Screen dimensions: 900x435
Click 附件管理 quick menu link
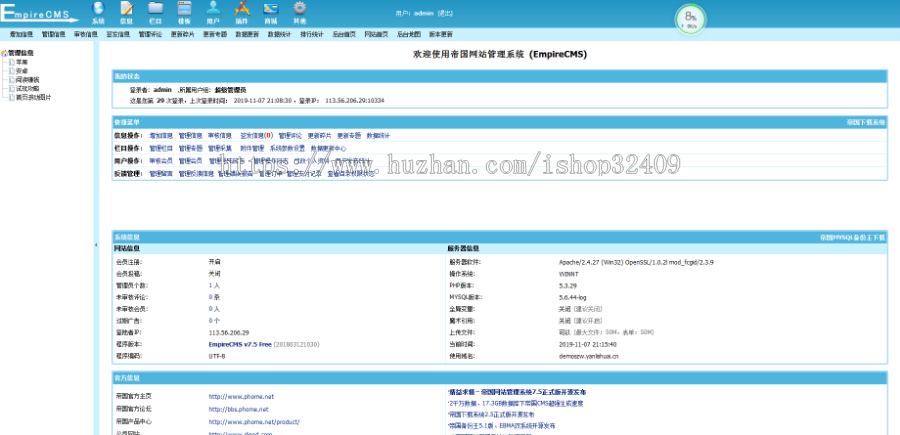[x=251, y=148]
